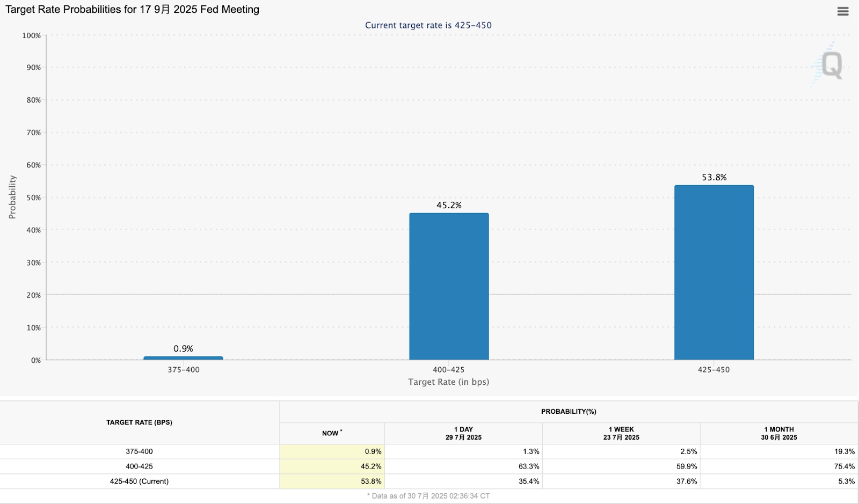Select the TARGET RATE (BPS) header cell
Screen dimensions: 859x504
point(141,422)
